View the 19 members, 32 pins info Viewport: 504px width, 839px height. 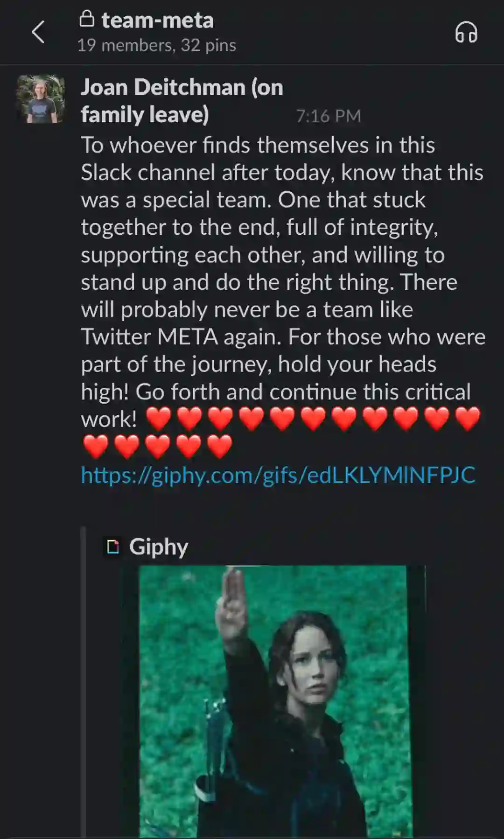157,45
